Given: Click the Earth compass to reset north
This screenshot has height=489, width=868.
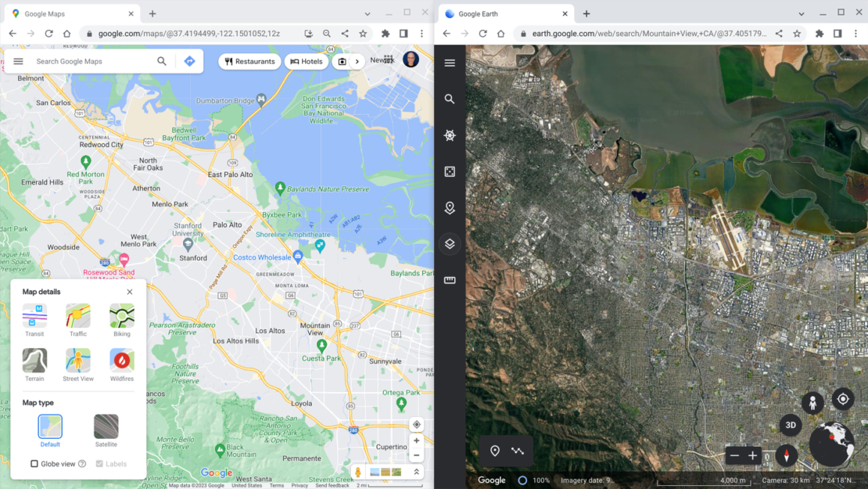Looking at the screenshot, I should tap(786, 455).
